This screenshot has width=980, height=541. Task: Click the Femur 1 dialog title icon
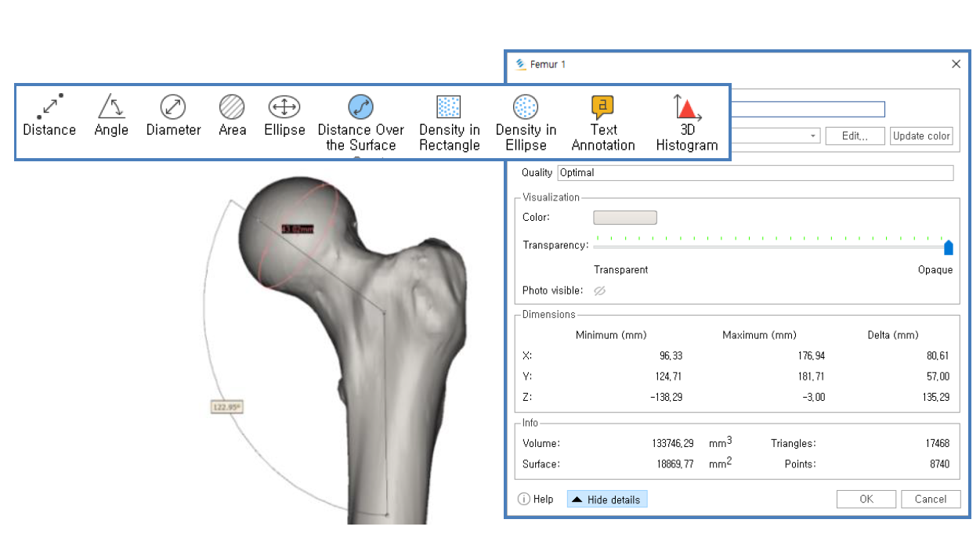pyautogui.click(x=521, y=64)
